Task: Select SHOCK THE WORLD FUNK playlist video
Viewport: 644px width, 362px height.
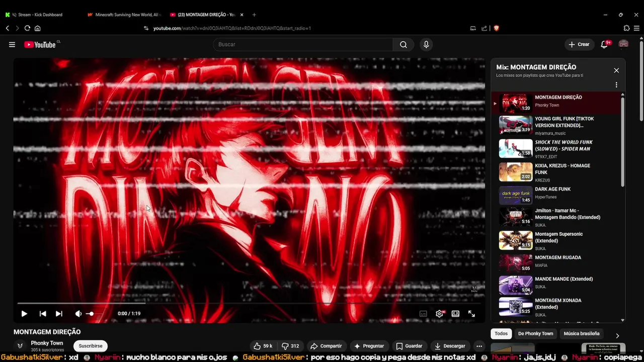Action: coord(556,149)
